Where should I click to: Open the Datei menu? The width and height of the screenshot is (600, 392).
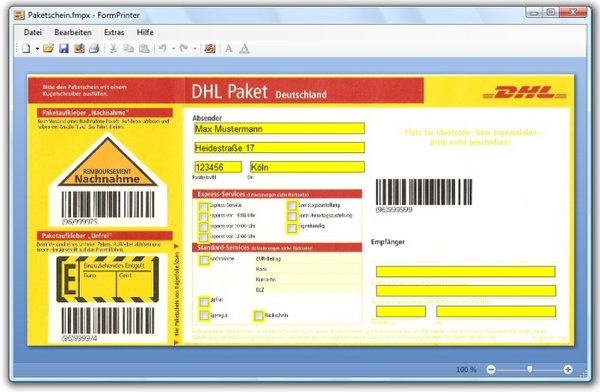(33, 33)
